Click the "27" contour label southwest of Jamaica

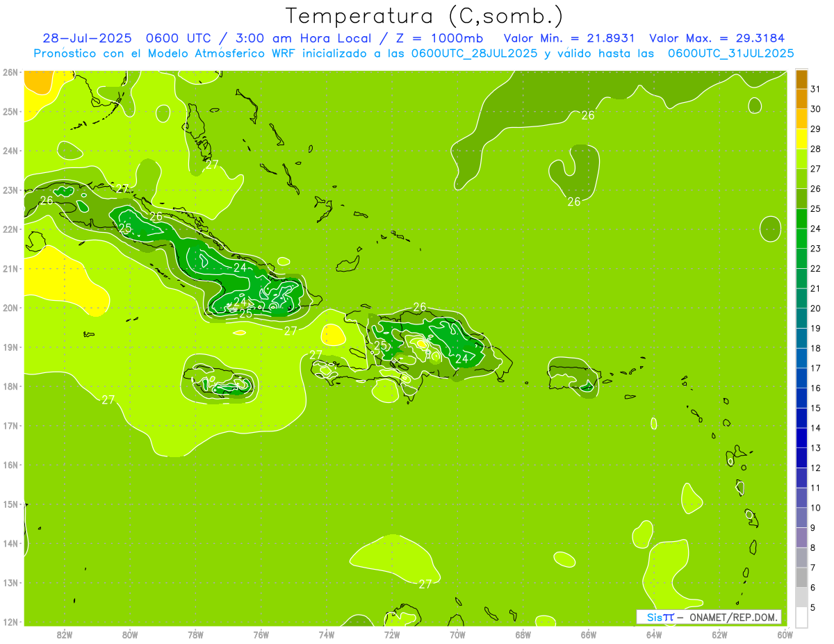[x=108, y=399]
